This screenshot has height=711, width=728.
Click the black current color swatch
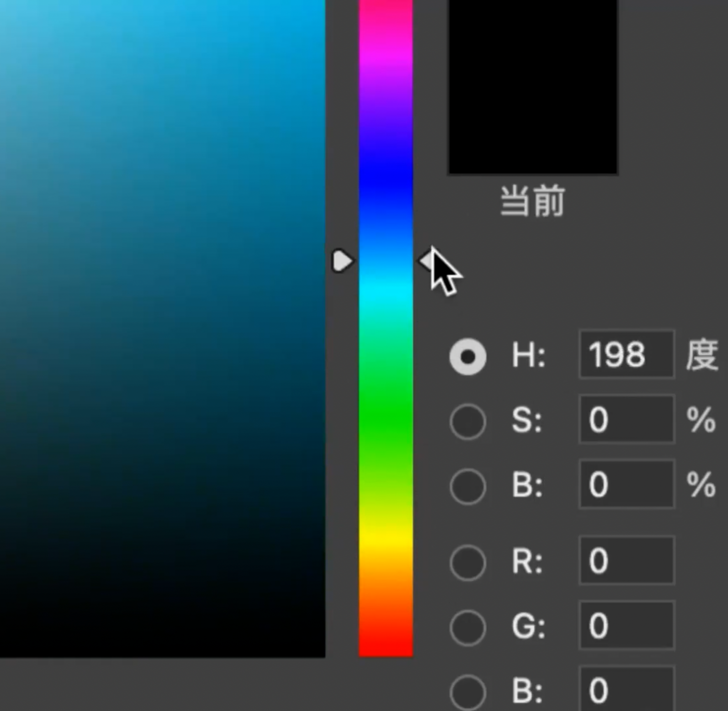pos(533,87)
